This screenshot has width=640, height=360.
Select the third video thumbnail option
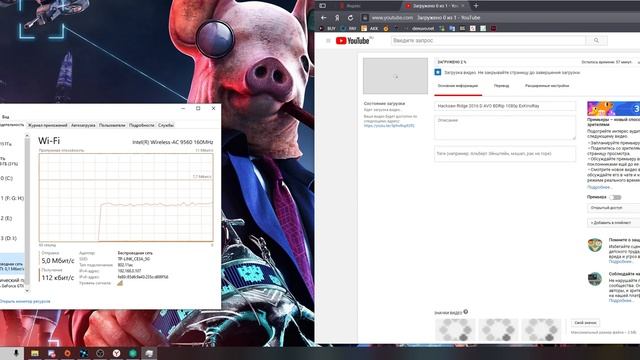(541, 330)
